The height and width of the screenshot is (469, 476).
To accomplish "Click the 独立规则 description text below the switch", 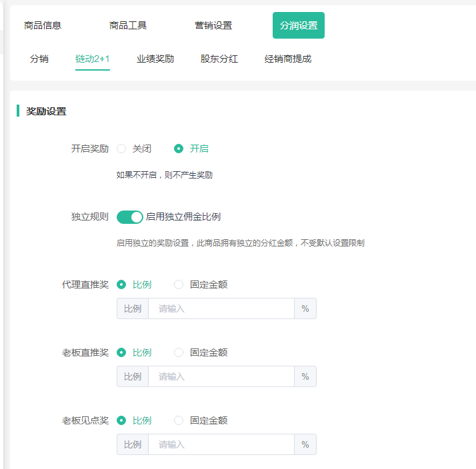I will pos(241,243).
